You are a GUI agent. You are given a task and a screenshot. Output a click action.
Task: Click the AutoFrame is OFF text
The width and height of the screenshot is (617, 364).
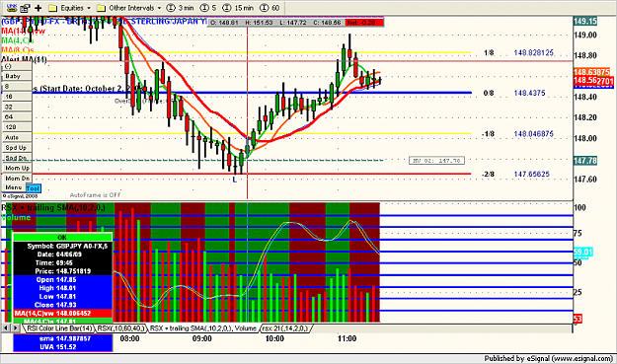[95, 195]
